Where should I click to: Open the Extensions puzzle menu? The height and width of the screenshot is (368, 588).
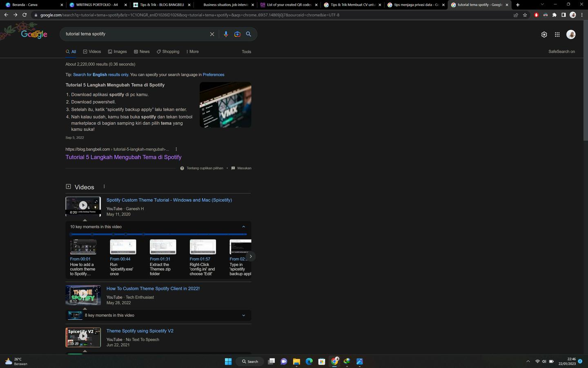click(554, 15)
